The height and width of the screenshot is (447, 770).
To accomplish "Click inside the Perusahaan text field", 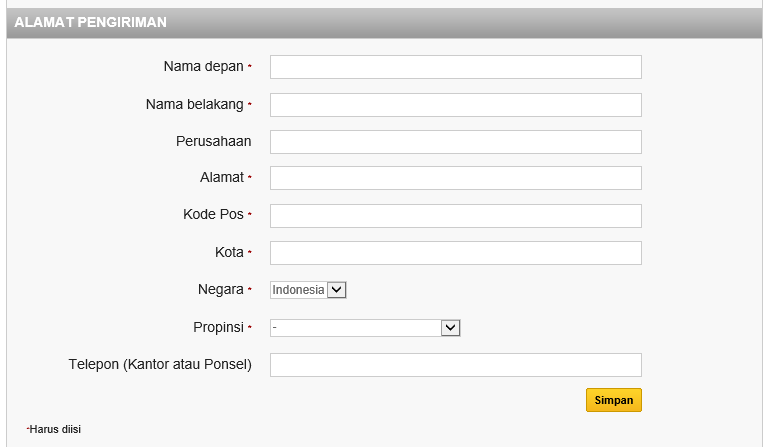I will click(455, 142).
